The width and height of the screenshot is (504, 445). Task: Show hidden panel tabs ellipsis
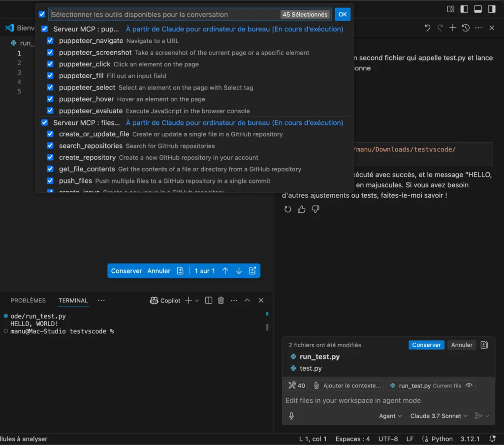click(101, 300)
